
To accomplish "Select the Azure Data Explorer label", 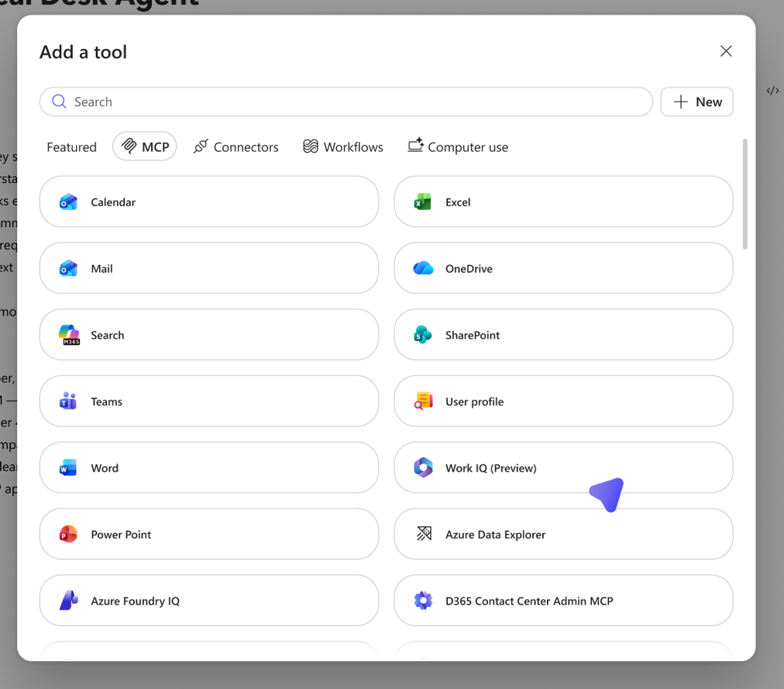I will 496,535.
